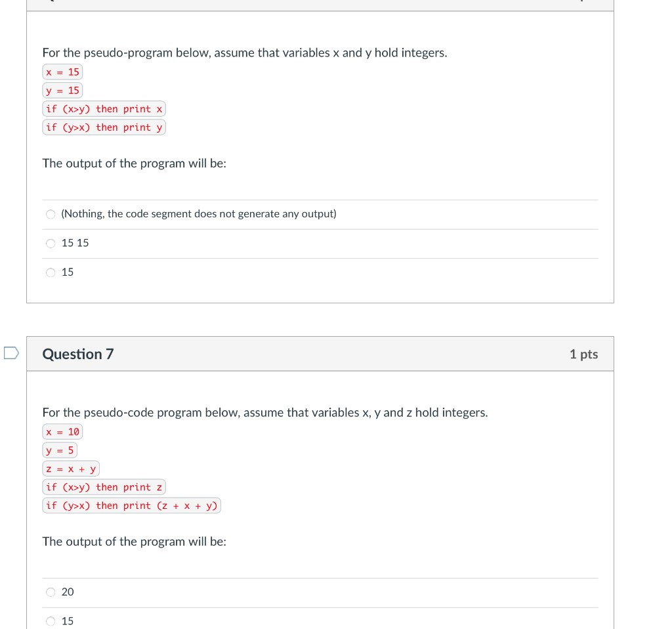The image size is (672, 629).
Task: Click the output prompt text in Question 7
Action: [x=134, y=542]
